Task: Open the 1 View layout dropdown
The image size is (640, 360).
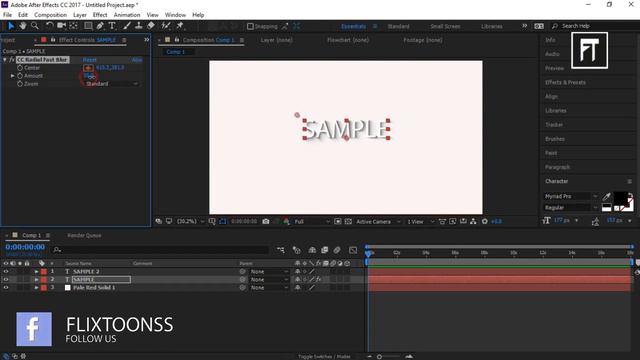Action: (420, 221)
